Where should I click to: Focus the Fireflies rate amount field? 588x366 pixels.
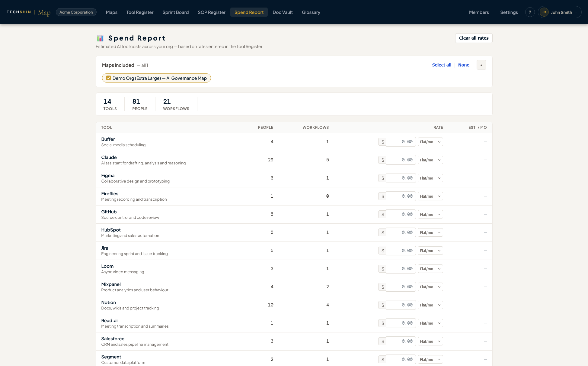[x=401, y=196]
